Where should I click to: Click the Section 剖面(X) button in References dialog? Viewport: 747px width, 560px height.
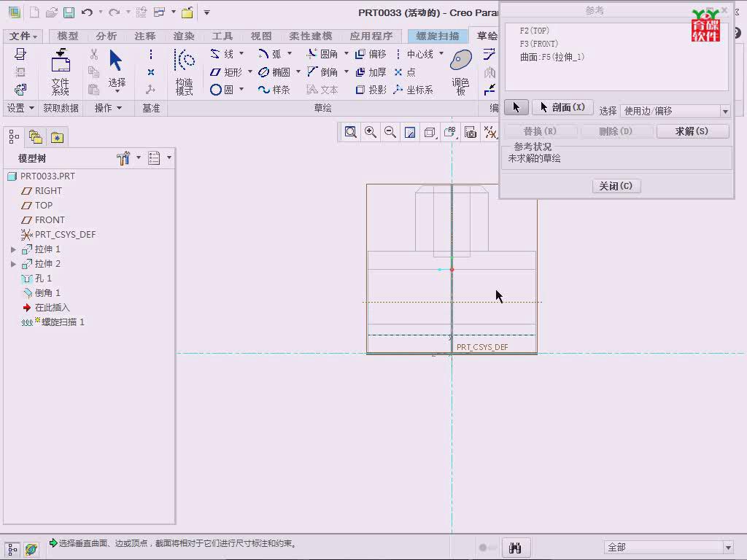click(562, 108)
